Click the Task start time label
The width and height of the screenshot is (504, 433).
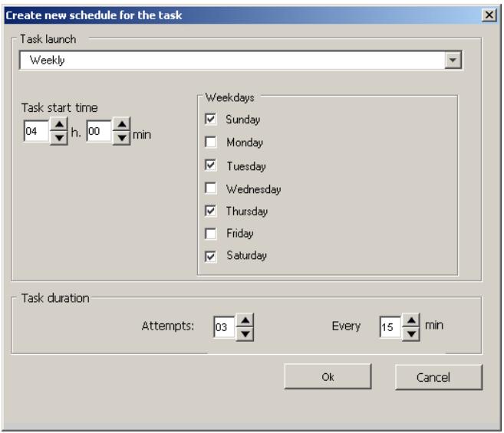click(x=60, y=107)
